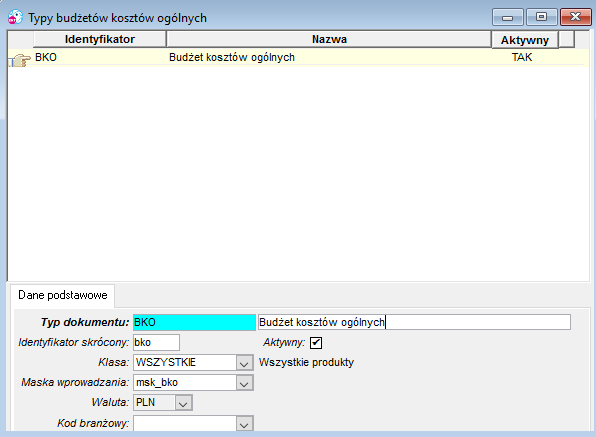Click the pointing hand row indicator beside BKO
The image size is (596, 437).
[20, 60]
